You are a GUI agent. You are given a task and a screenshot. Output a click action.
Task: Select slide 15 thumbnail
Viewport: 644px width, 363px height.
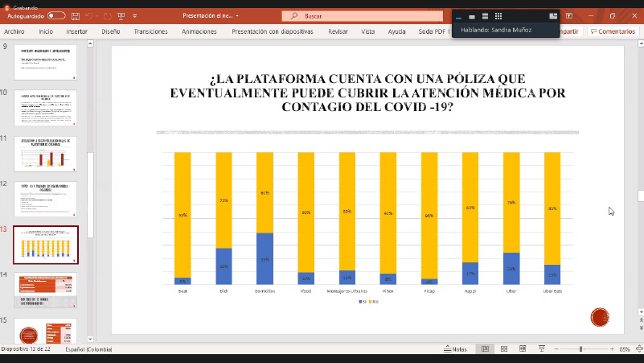[45, 332]
